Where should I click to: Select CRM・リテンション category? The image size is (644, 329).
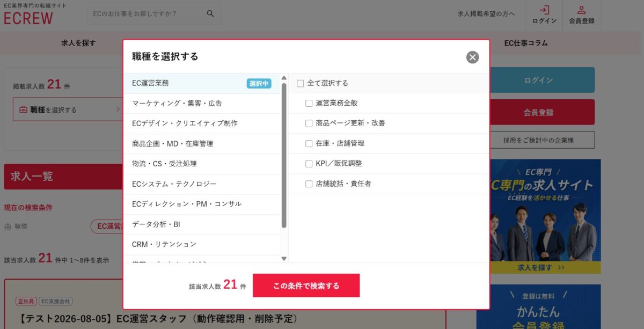(x=202, y=244)
